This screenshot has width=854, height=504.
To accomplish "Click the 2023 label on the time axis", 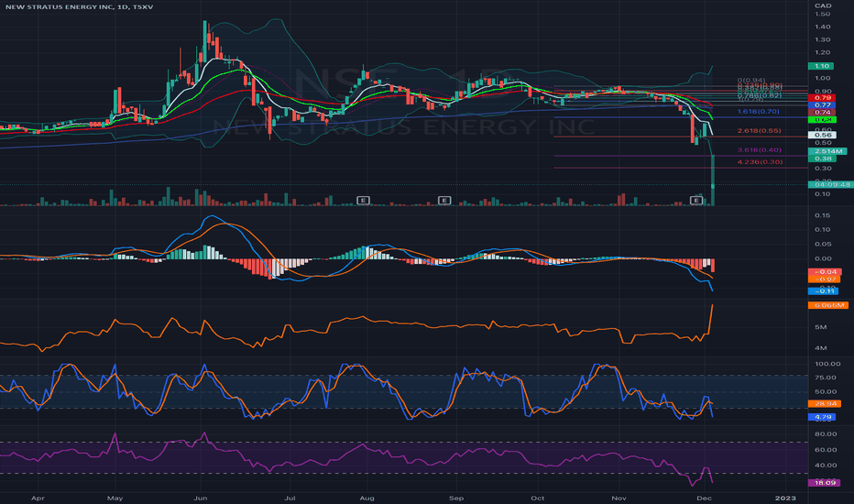I will click(x=785, y=498).
